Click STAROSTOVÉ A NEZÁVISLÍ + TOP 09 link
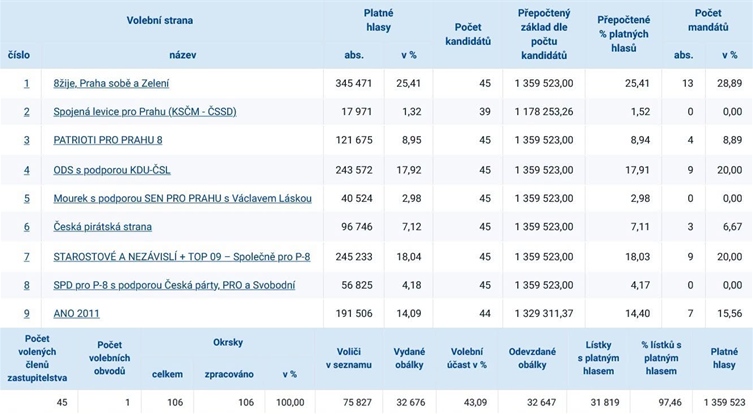 point(182,257)
